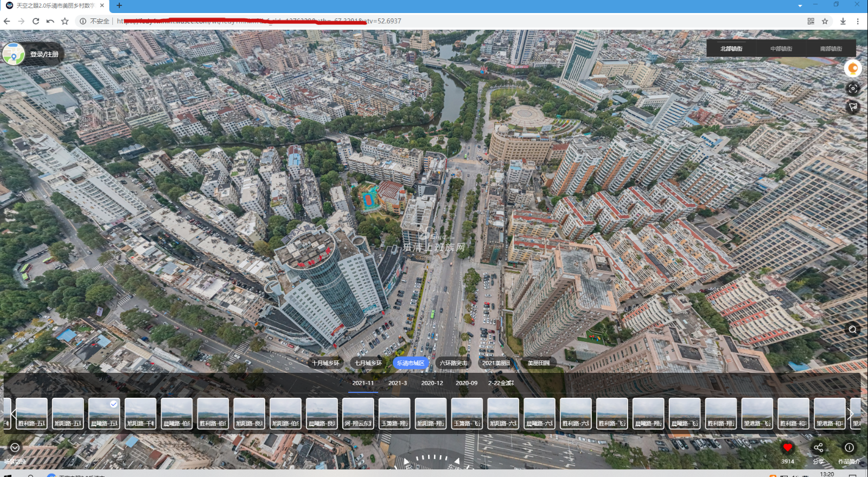Click the flag marker icon on right
This screenshot has height=477, width=868.
pos(853,107)
